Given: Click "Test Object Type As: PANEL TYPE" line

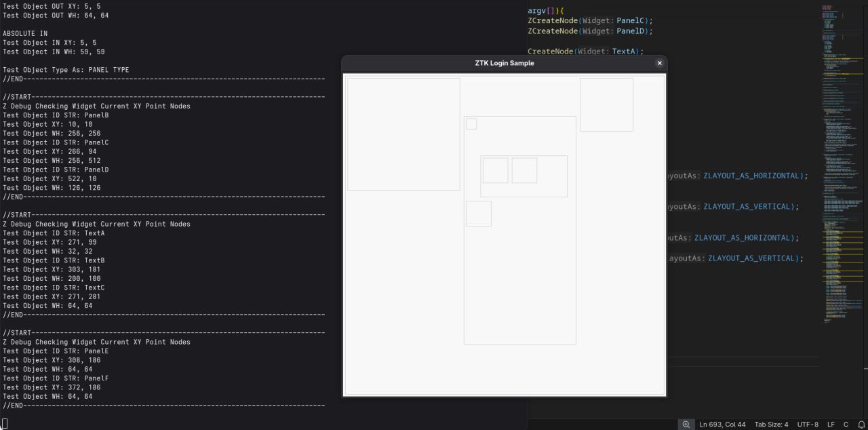Looking at the screenshot, I should [x=66, y=70].
